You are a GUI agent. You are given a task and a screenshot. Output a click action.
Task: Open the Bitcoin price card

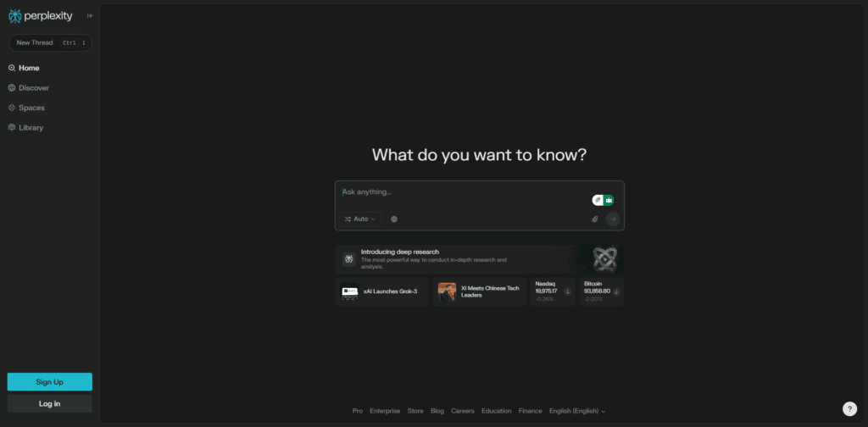pos(601,292)
